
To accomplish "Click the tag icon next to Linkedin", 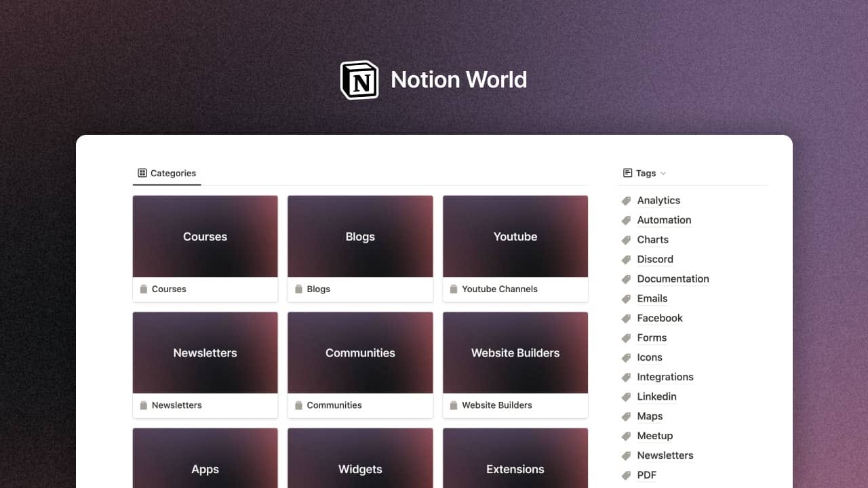I will pyautogui.click(x=626, y=397).
